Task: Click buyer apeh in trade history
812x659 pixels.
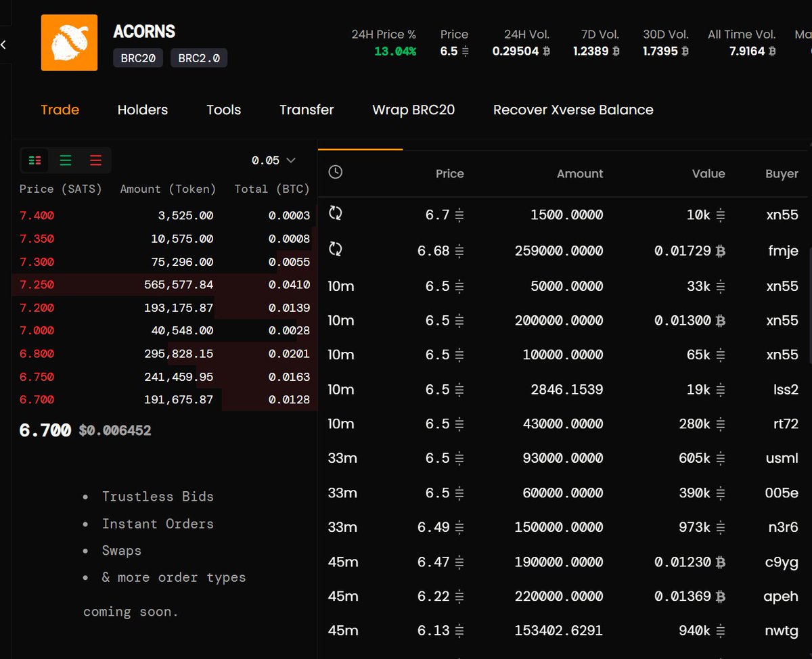Action: 782,597
